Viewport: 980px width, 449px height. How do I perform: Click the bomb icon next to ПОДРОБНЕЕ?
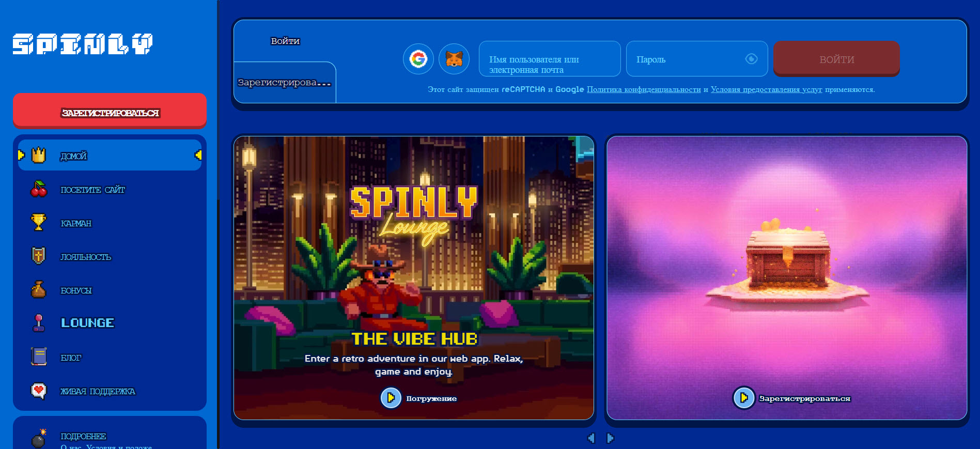point(39,438)
